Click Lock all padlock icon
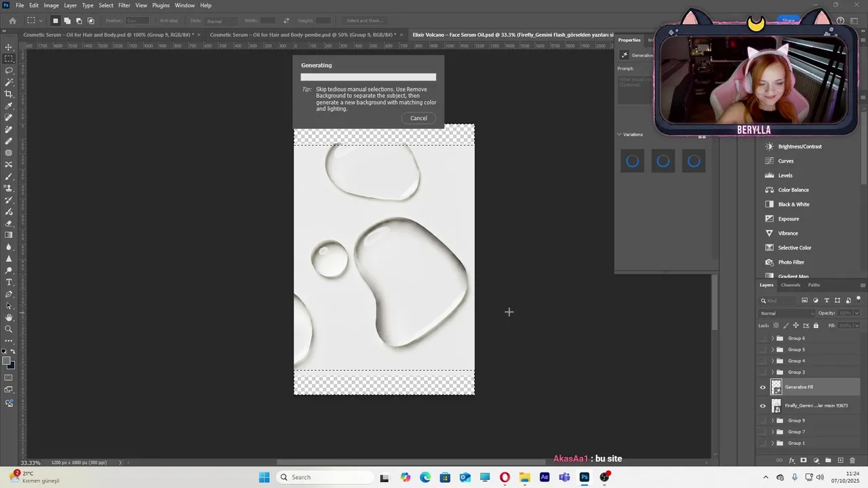This screenshot has width=868, height=488. pos(816,325)
